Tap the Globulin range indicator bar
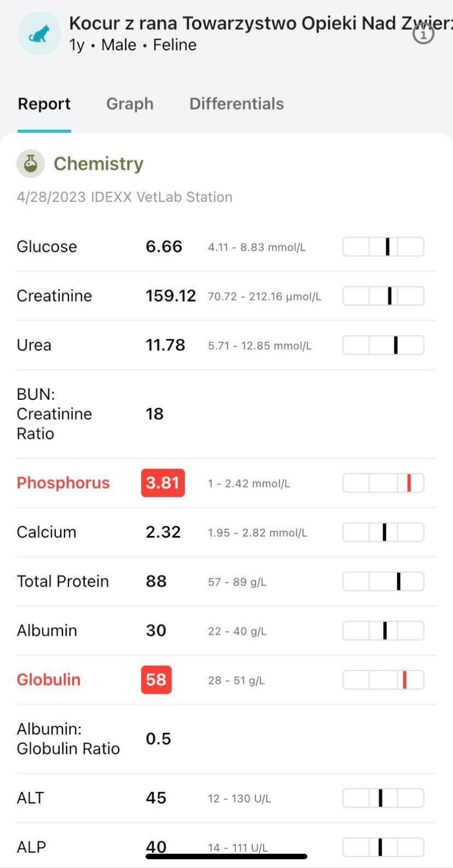Screen dimensions: 453x868 tap(383, 680)
